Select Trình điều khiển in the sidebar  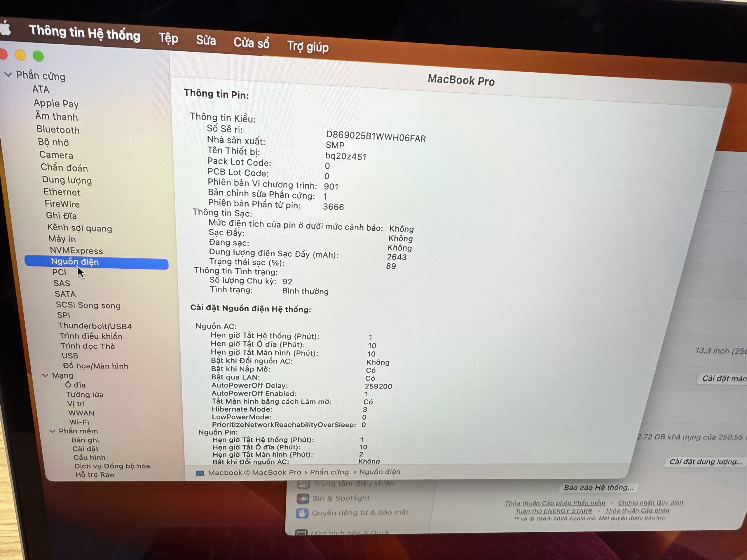click(x=91, y=336)
